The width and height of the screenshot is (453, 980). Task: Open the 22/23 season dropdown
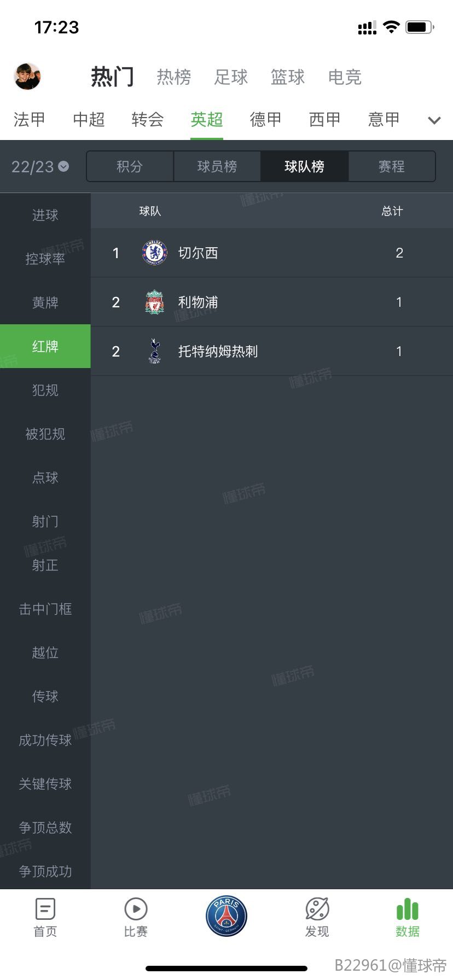coord(40,166)
